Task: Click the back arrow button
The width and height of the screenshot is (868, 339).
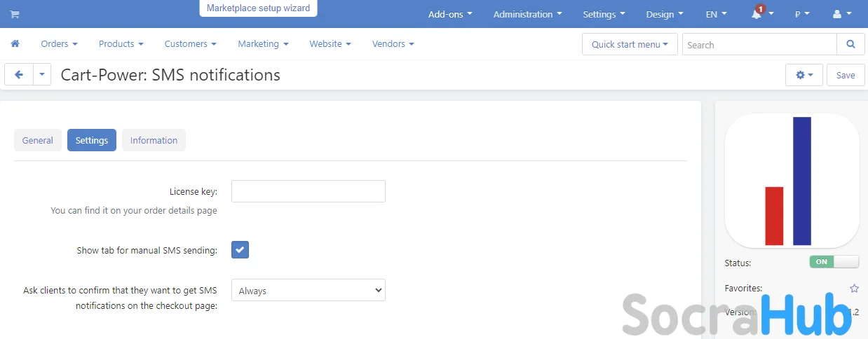Action: [x=19, y=75]
